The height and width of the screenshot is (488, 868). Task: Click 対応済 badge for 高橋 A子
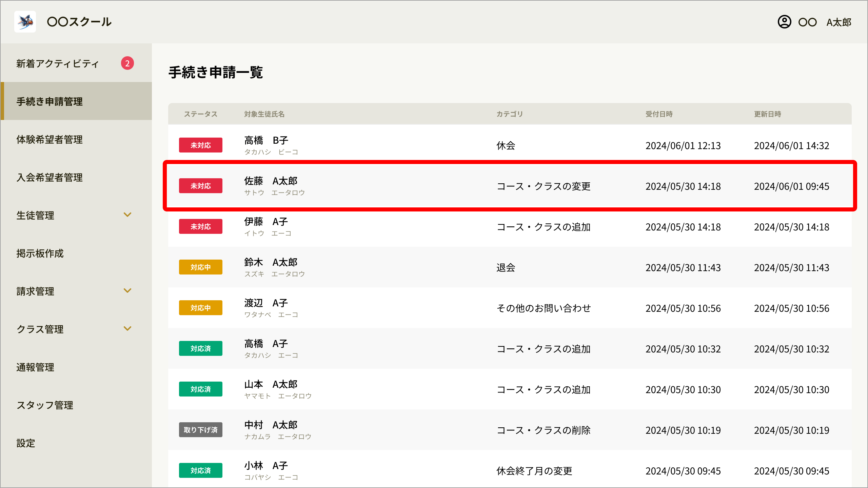coord(201,348)
